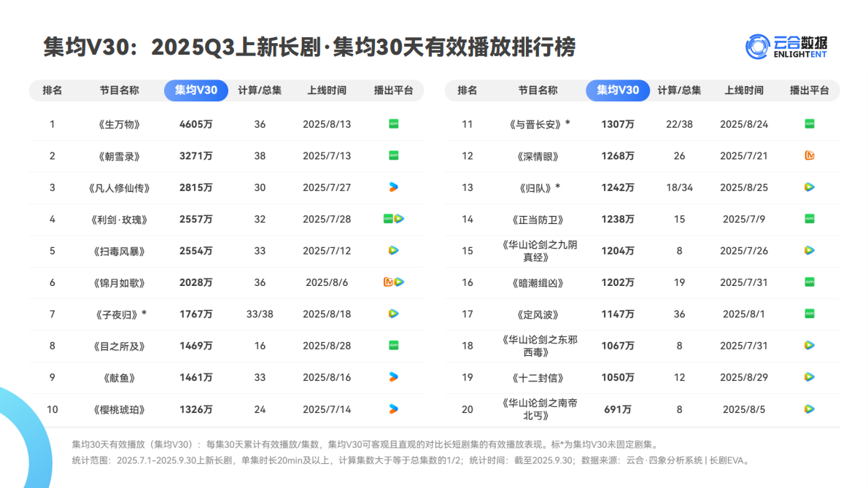
Task: Open the Mango TV icon beside 《锦月如歌》
Action: click(x=388, y=282)
